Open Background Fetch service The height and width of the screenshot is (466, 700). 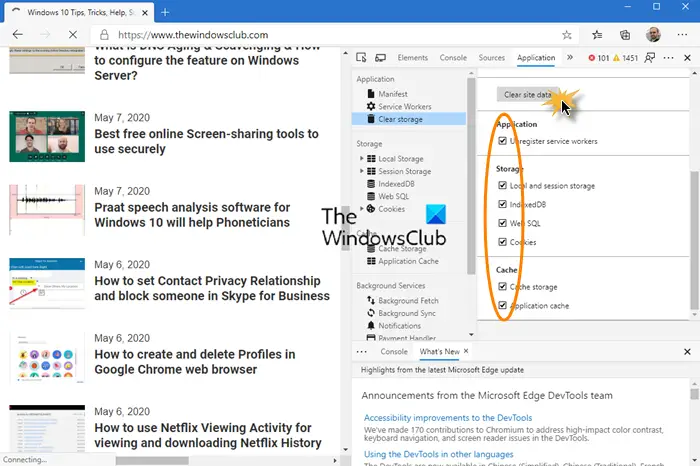click(x=408, y=300)
